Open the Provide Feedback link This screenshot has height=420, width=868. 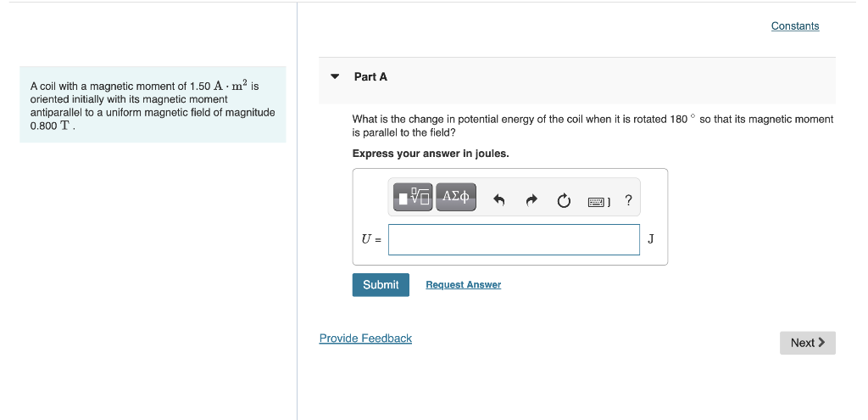point(365,339)
